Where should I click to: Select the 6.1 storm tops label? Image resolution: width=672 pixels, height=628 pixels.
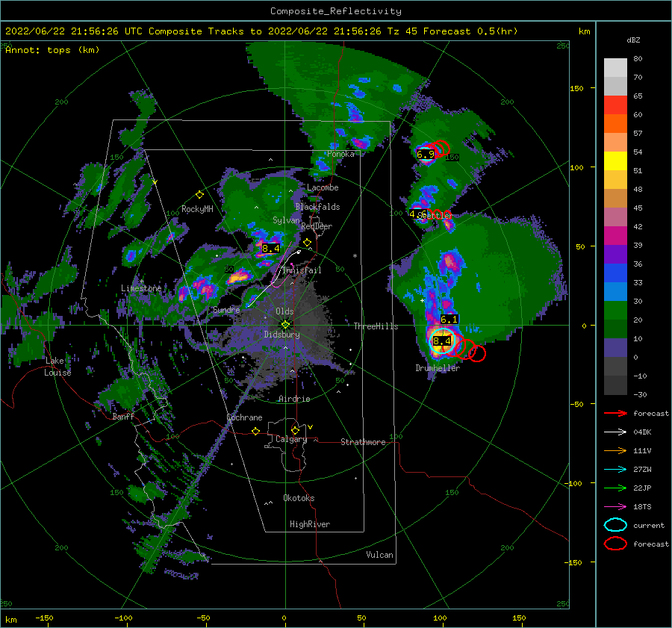[x=449, y=320]
